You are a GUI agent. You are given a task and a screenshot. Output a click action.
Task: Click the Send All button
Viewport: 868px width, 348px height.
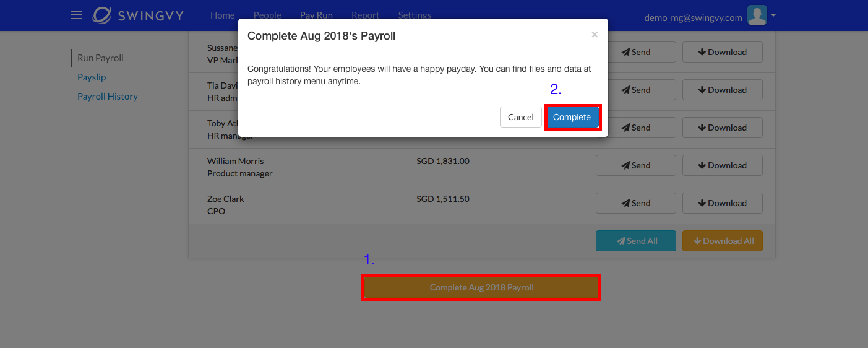(636, 241)
